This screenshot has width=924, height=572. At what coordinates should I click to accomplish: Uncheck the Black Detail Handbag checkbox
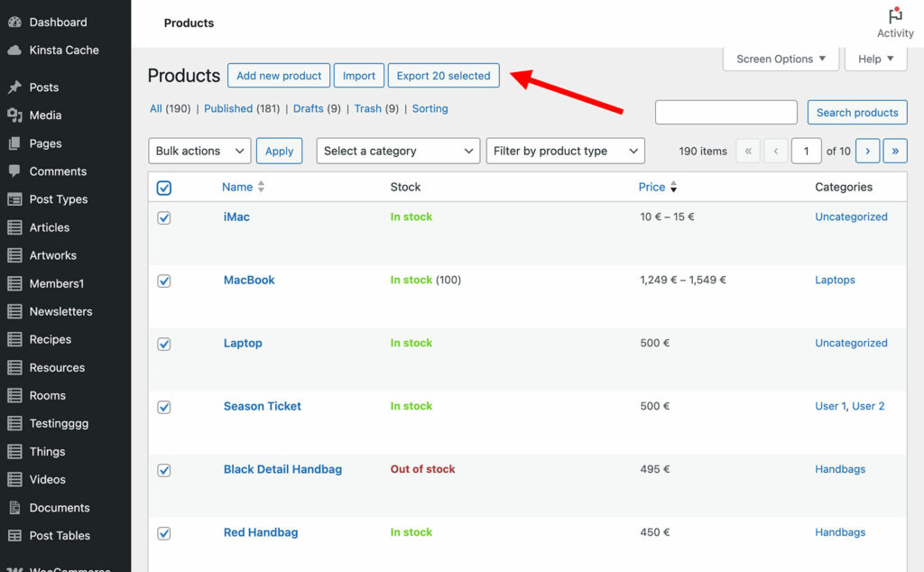click(164, 470)
